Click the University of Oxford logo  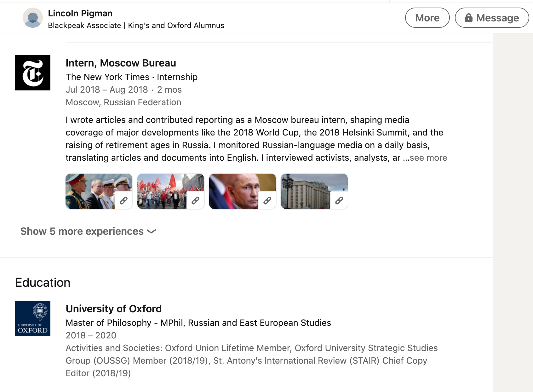[x=33, y=319]
